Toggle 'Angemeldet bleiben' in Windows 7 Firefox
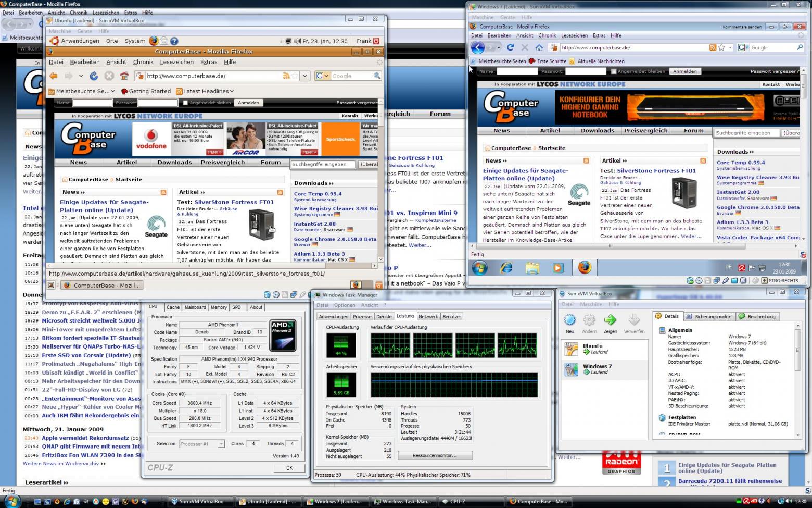The width and height of the screenshot is (812, 508). 614,71
